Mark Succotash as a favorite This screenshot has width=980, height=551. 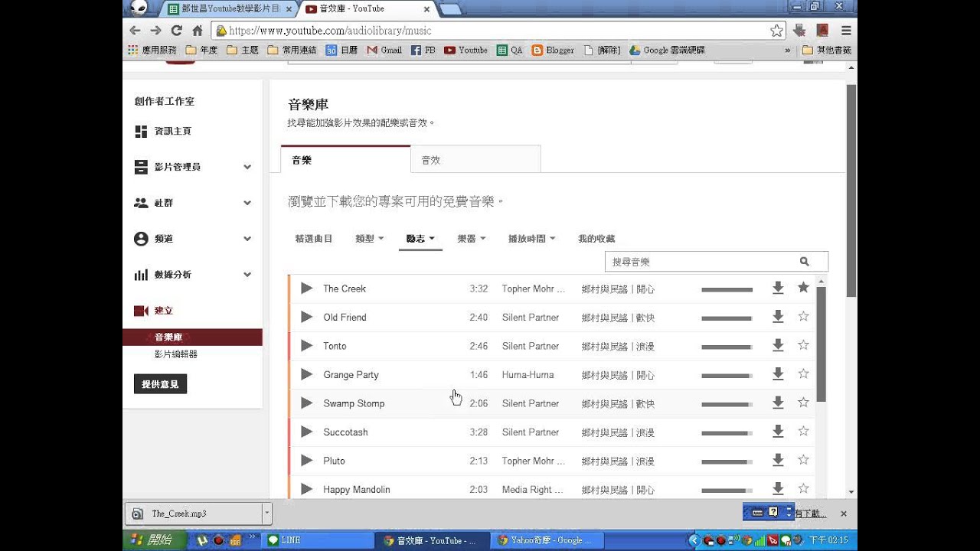(x=803, y=431)
